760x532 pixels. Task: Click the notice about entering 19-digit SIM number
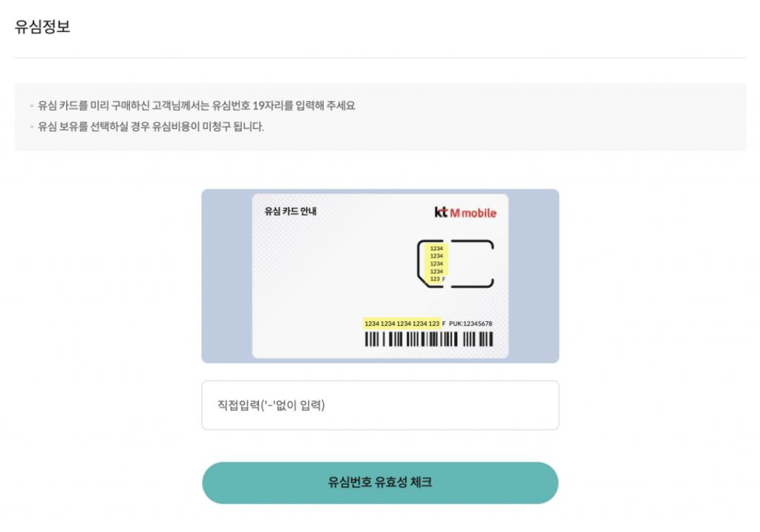(x=197, y=105)
